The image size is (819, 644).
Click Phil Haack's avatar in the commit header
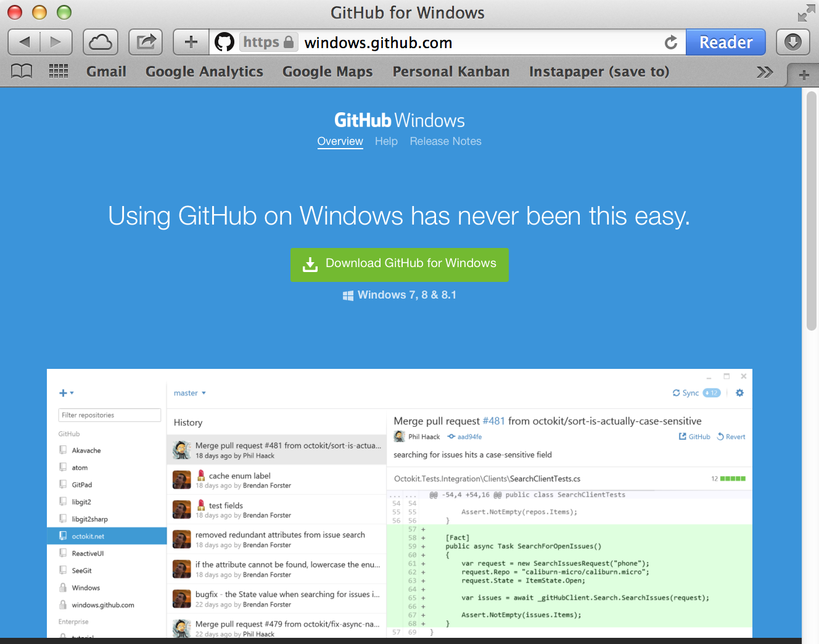400,437
